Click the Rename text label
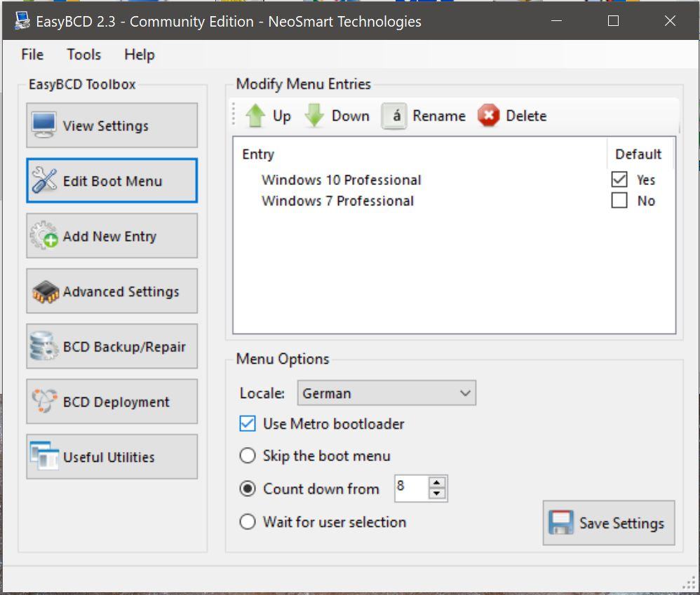 click(x=439, y=116)
